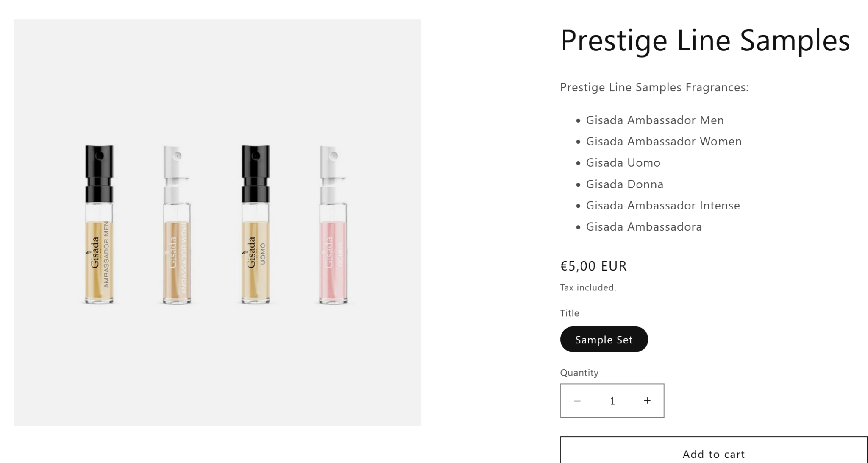Select the Sample Set variant pill
This screenshot has width=868, height=463.
point(604,340)
